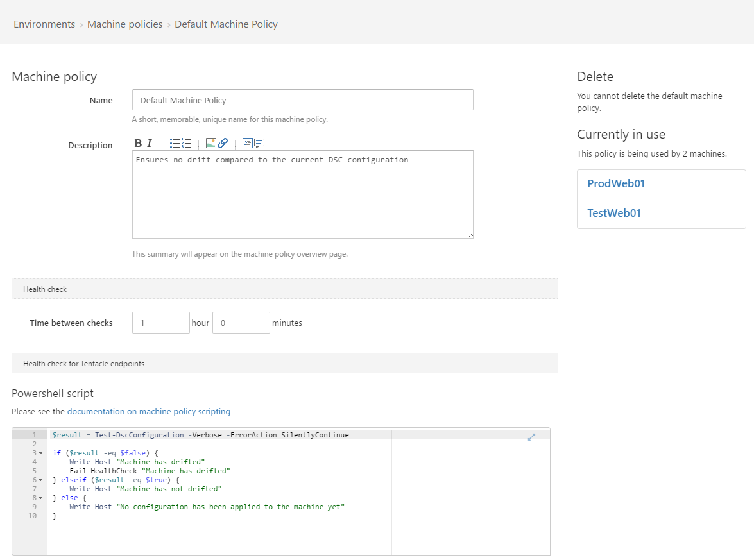Click the minutes field for check interval
Image resolution: width=754 pixels, height=560 pixels.
(x=241, y=323)
